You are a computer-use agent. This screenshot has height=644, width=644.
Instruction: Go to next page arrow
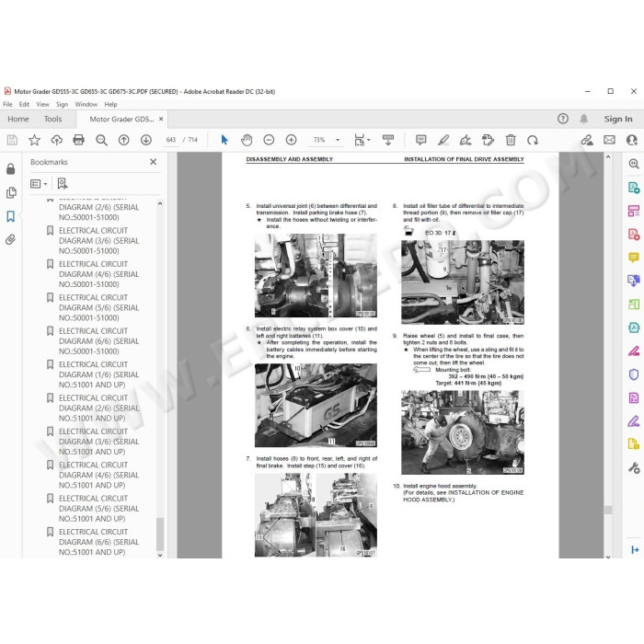[x=145, y=140]
